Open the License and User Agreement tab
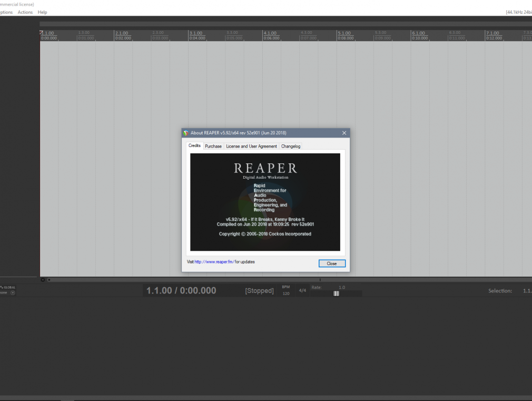 [x=251, y=146]
